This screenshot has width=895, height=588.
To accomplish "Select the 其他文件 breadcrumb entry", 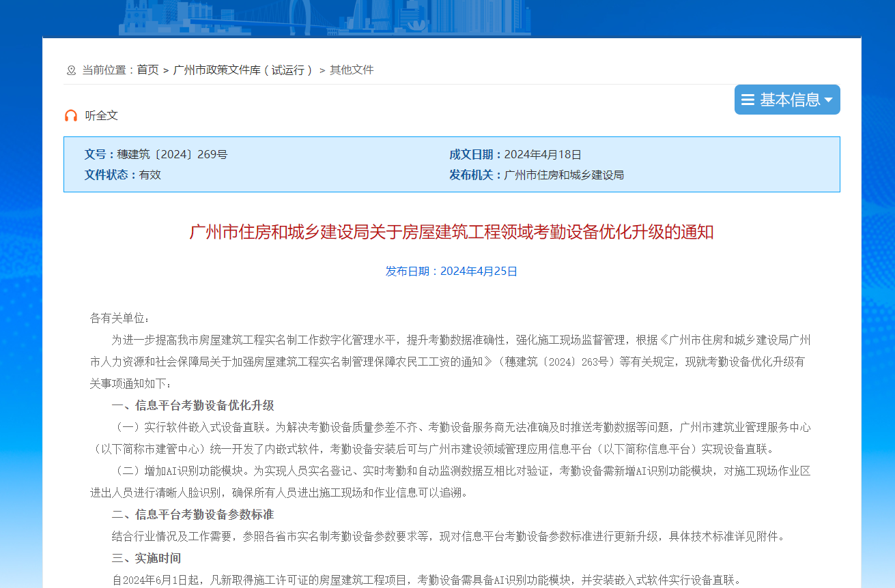I will pyautogui.click(x=351, y=70).
